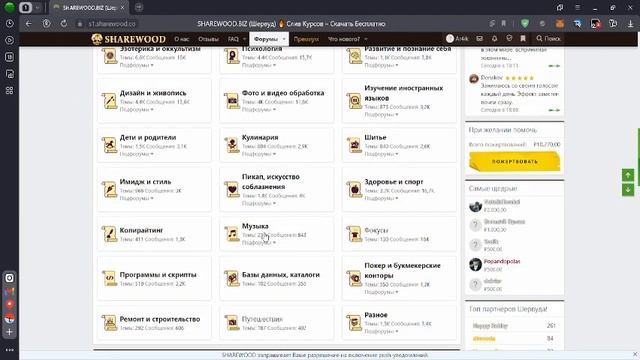Open the Gmail icon in browser sidebar
Viewport: 640px width, 360px height.
9,291
